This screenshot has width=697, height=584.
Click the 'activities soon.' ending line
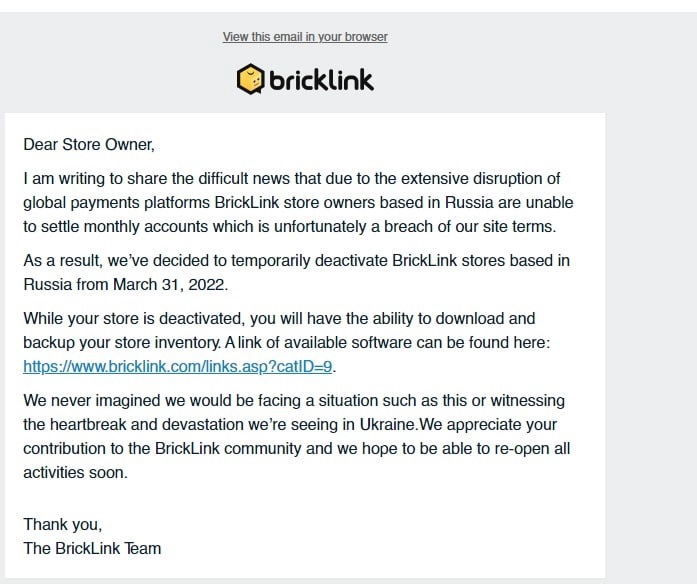pos(76,472)
